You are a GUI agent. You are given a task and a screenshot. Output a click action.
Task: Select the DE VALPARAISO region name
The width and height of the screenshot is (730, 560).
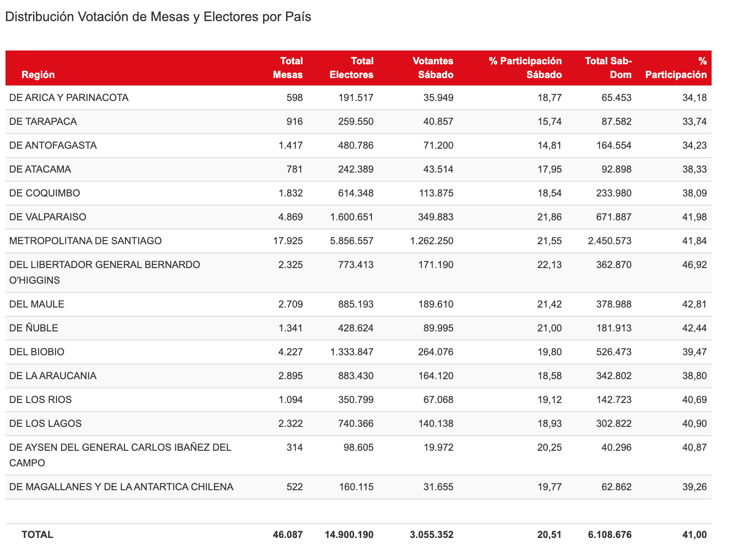pyautogui.click(x=48, y=217)
